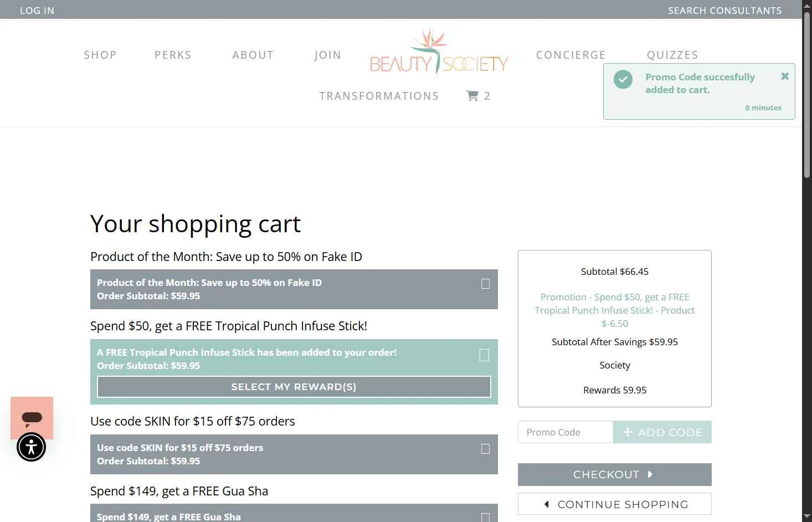The image size is (812, 522).
Task: Open the PERKS menu
Action: pos(173,55)
